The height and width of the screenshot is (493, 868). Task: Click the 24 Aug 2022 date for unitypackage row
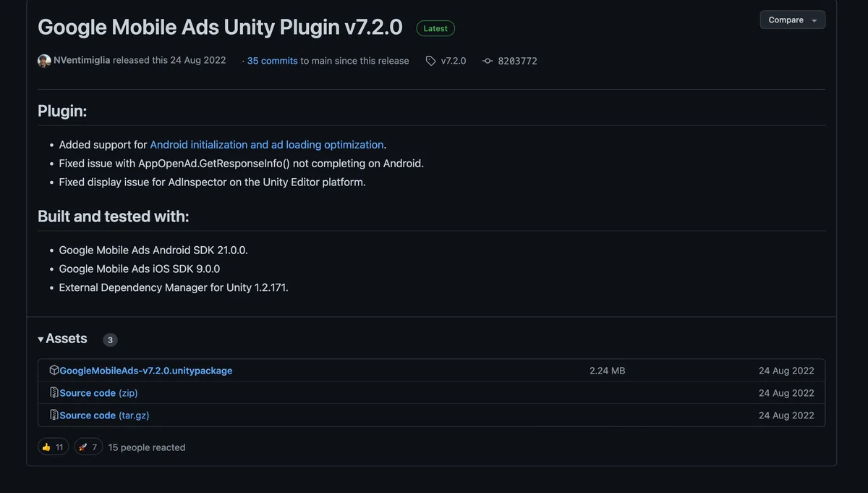click(786, 371)
